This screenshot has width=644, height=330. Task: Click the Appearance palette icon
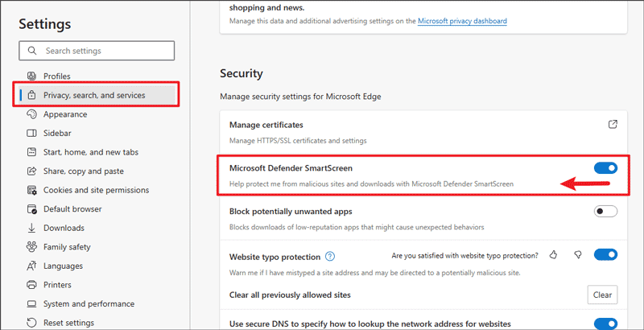(x=31, y=114)
